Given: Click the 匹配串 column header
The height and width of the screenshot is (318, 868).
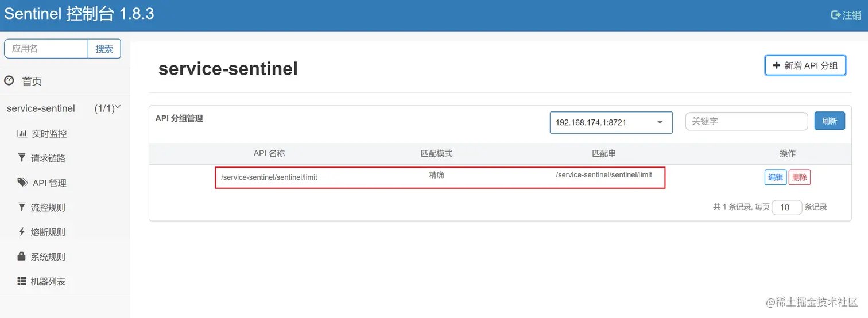Looking at the screenshot, I should pyautogui.click(x=604, y=153).
